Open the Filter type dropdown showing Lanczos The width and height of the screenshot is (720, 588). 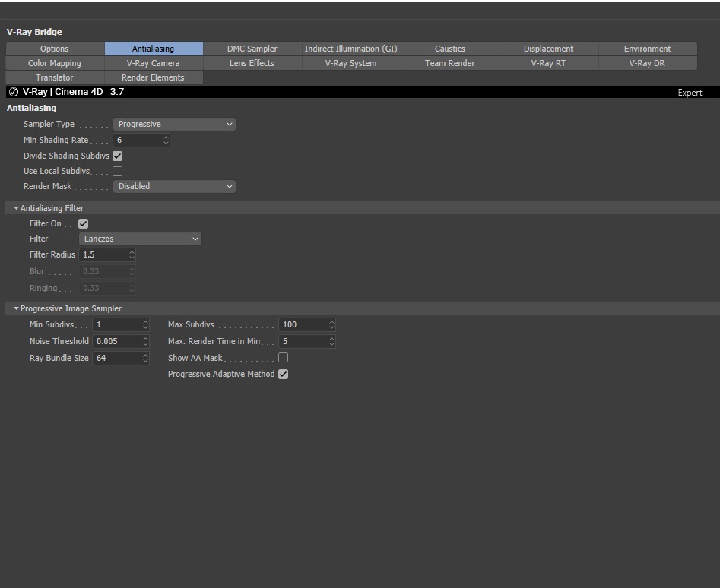point(140,239)
